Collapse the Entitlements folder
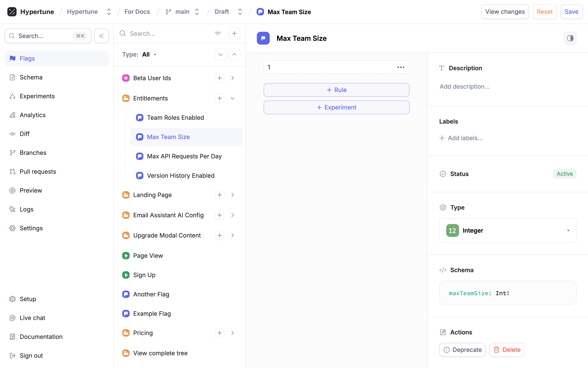588x368 pixels. click(x=232, y=98)
